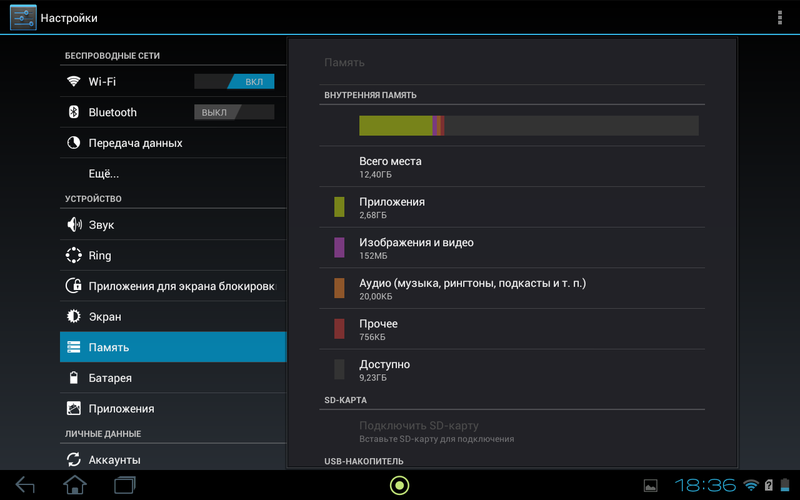This screenshot has width=800, height=500.
Task: Tap the ВНУТРЕННЯЯ ПАМЯТЬ section header
Action: pyautogui.click(x=370, y=95)
